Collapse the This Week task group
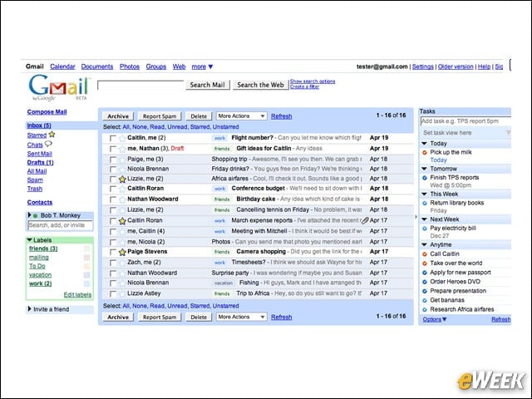 click(424, 194)
